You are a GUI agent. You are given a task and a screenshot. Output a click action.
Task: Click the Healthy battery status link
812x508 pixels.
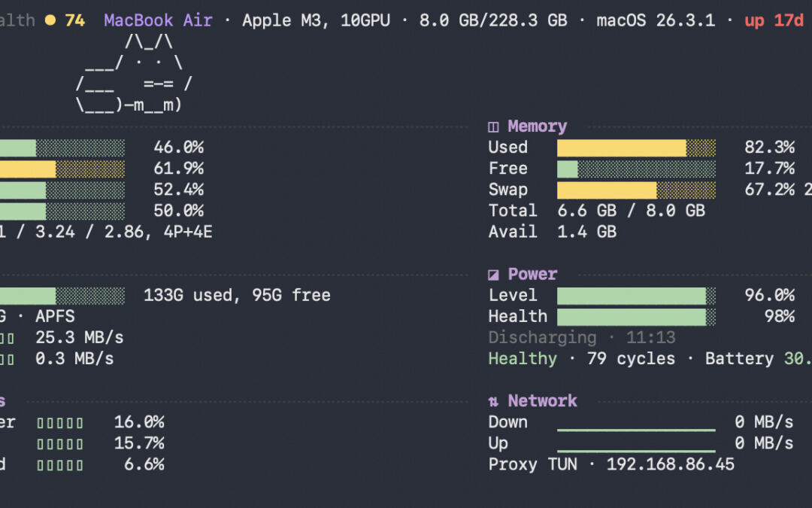[523, 359]
